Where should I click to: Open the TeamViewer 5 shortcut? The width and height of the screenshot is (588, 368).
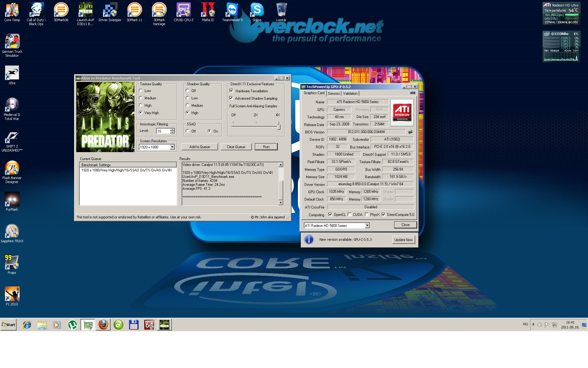(232, 12)
